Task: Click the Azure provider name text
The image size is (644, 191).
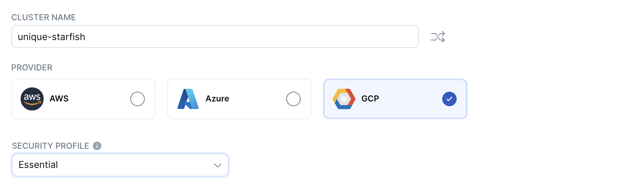Action: click(217, 99)
